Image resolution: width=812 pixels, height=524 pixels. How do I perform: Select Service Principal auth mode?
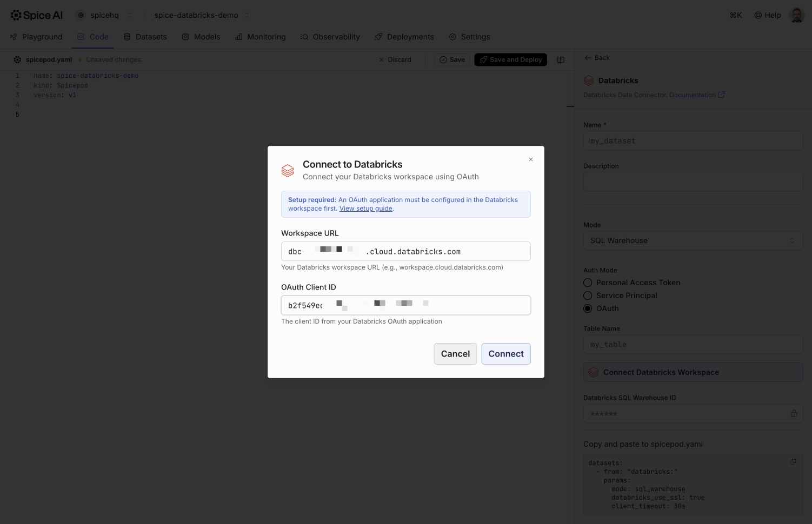coord(588,295)
